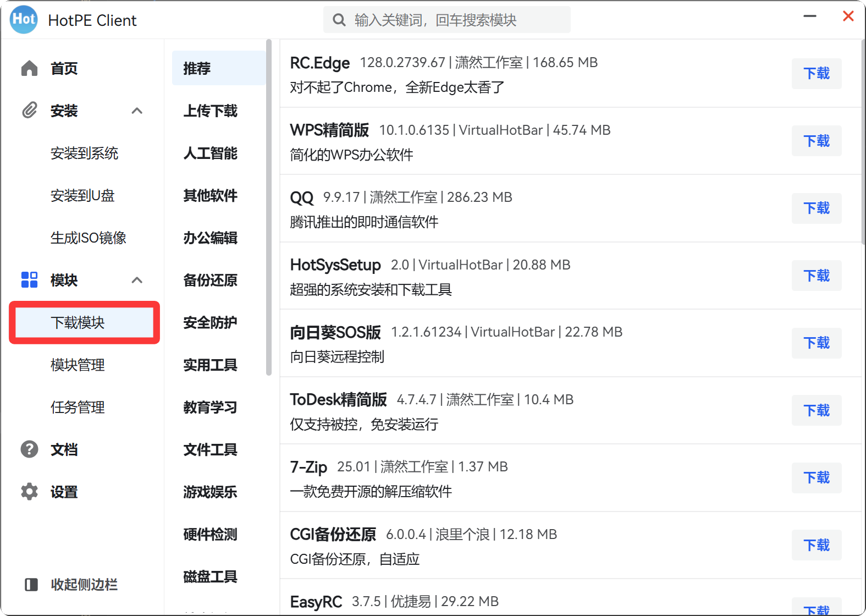Open the 安全防护 category
Screen dimensions: 866x616
click(x=210, y=323)
